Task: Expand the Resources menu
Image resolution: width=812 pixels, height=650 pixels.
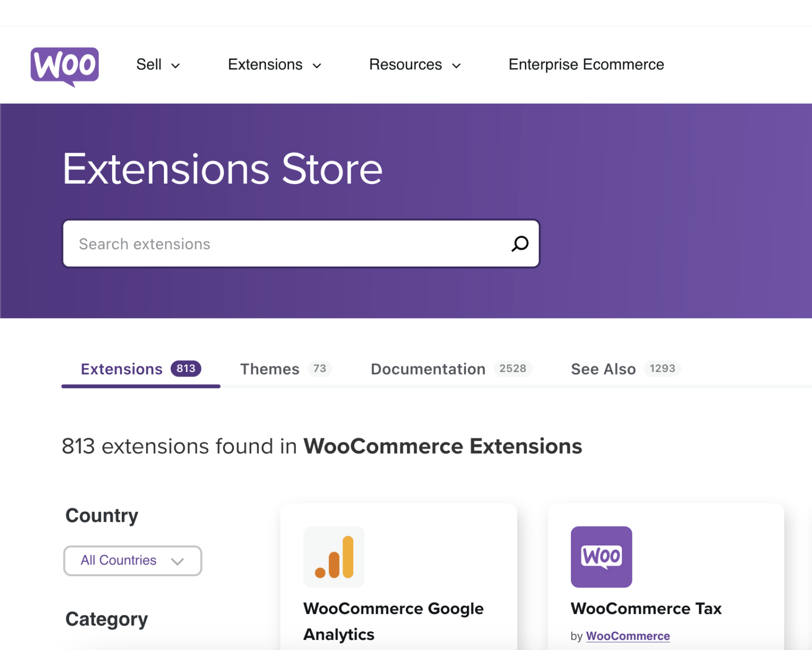Action: click(x=415, y=65)
